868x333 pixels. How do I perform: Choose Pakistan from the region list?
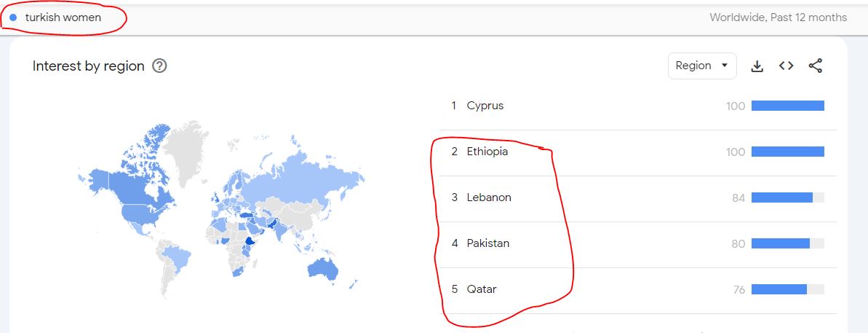[487, 243]
